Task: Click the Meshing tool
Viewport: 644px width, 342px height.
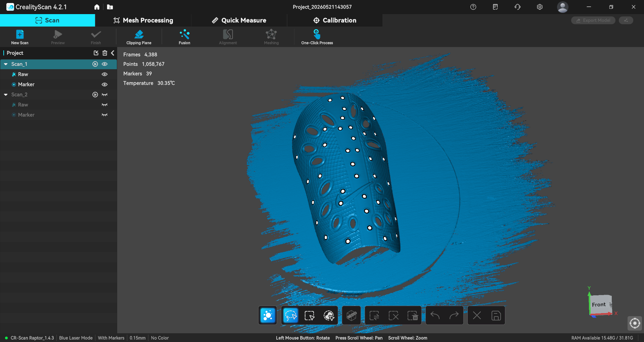Action: pos(271,37)
